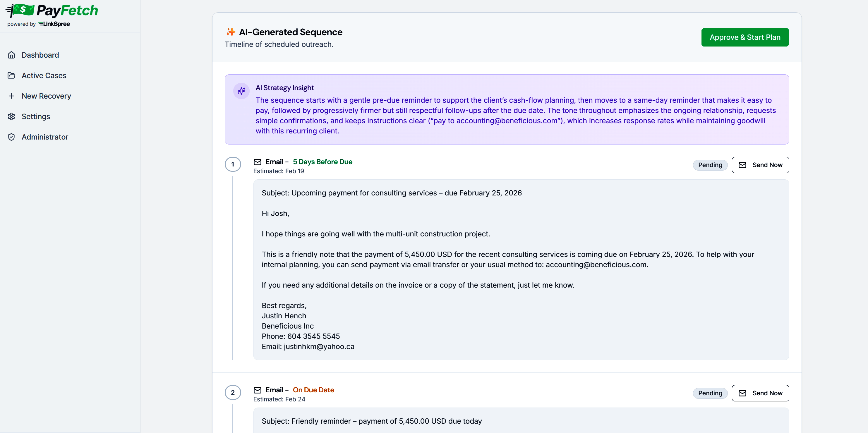Screen dimensions: 868x433
Task: Click the Dashboard home icon
Action: 11,55
